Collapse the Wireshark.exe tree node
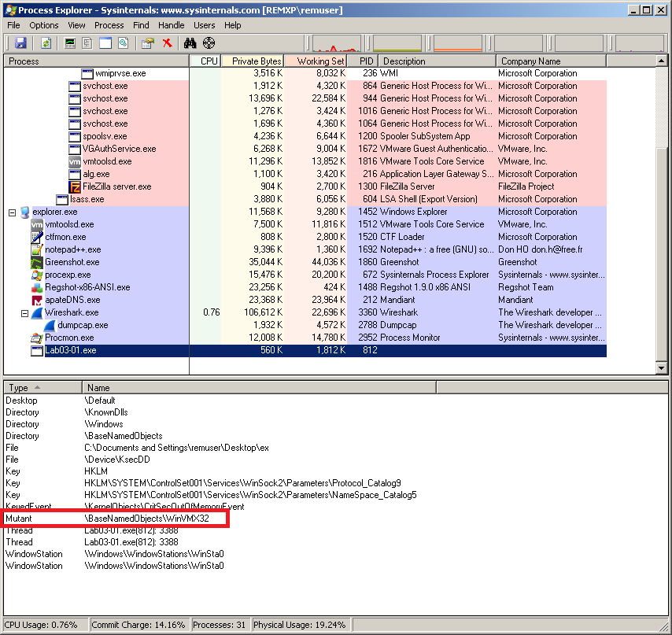The image size is (672, 635). pyautogui.click(x=25, y=314)
